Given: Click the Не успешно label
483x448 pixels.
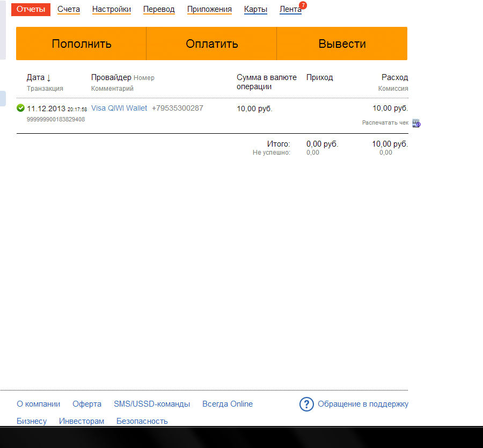Looking at the screenshot, I should [272, 153].
